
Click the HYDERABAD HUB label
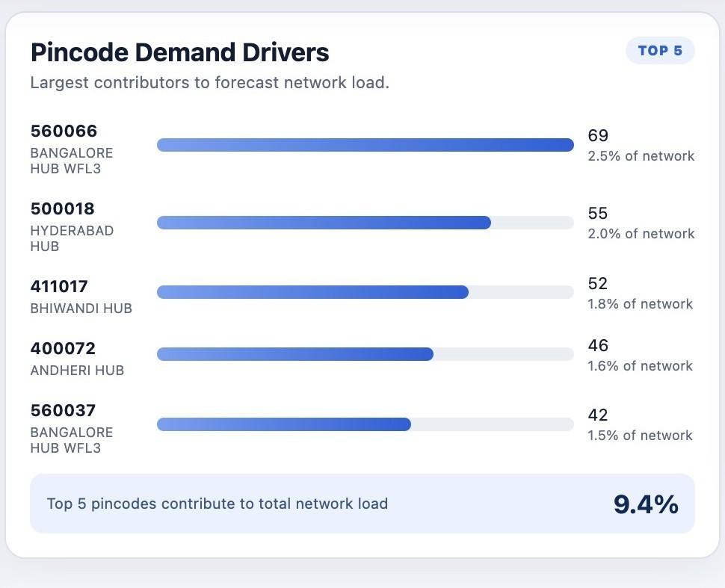(x=72, y=238)
